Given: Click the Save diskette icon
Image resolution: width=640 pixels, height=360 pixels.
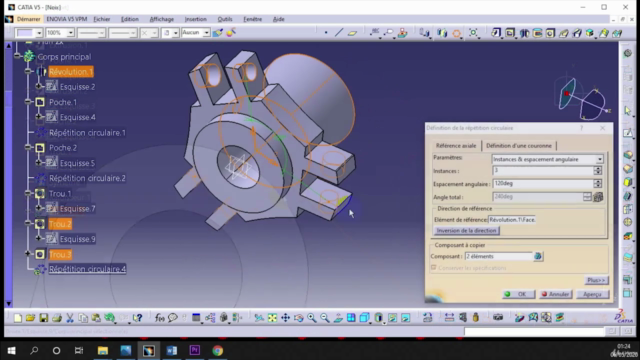Looking at the screenshot, I should [x=44, y=318].
